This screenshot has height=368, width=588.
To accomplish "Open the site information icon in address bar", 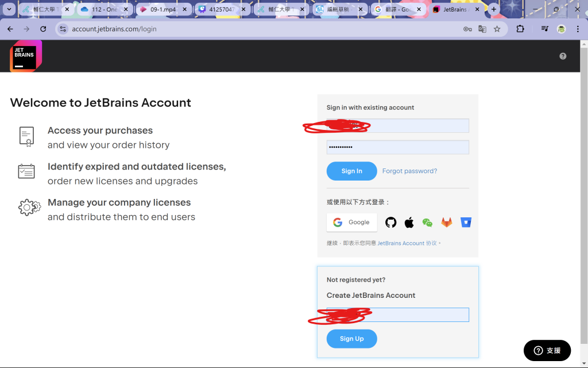I will tap(63, 29).
